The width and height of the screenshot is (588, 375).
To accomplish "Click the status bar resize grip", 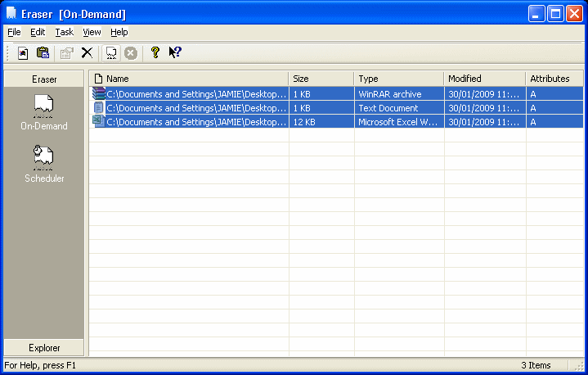I will click(x=580, y=366).
